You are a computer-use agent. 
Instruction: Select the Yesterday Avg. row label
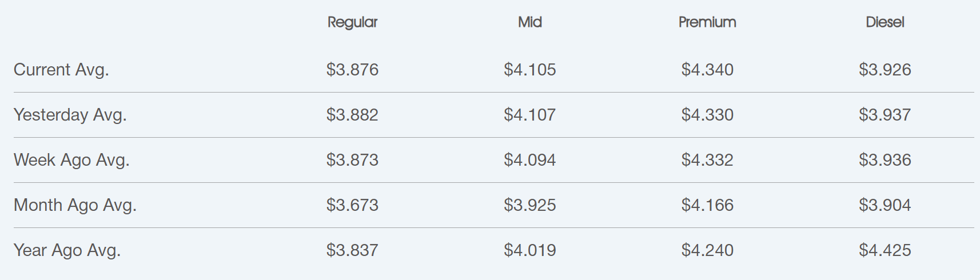coord(70,115)
